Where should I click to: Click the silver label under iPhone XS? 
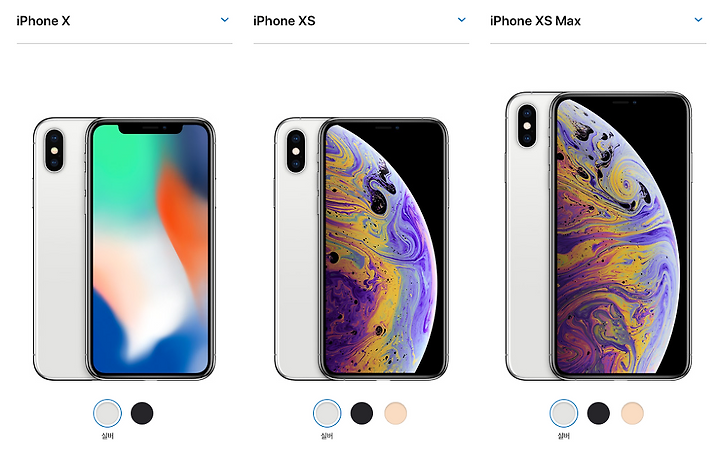point(327,436)
